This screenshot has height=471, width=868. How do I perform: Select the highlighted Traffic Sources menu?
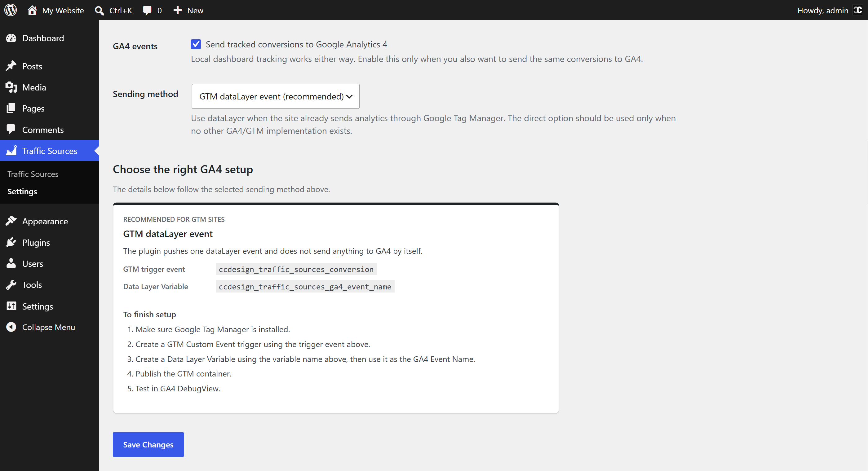point(50,151)
